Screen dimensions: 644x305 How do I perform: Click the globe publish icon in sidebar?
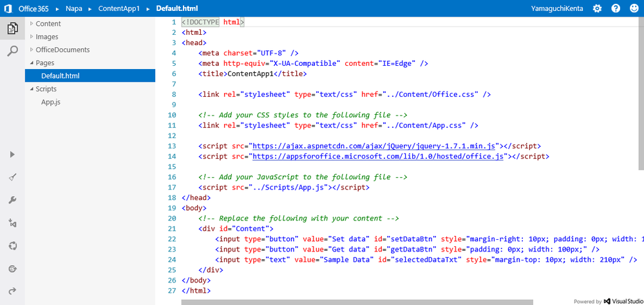[12, 268]
